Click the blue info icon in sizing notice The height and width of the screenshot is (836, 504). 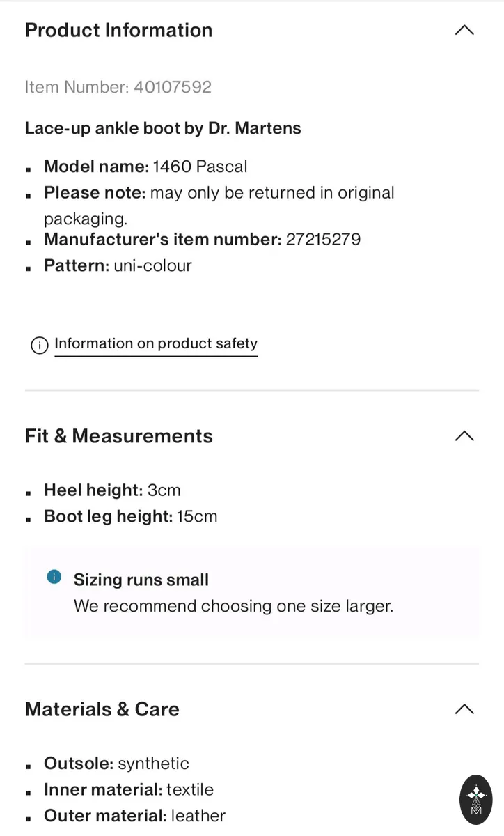(54, 577)
